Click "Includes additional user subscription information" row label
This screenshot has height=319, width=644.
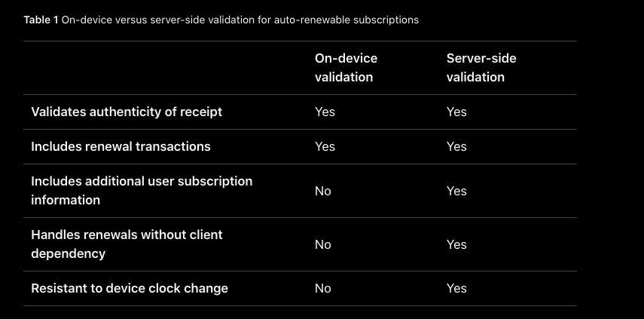[x=142, y=191]
